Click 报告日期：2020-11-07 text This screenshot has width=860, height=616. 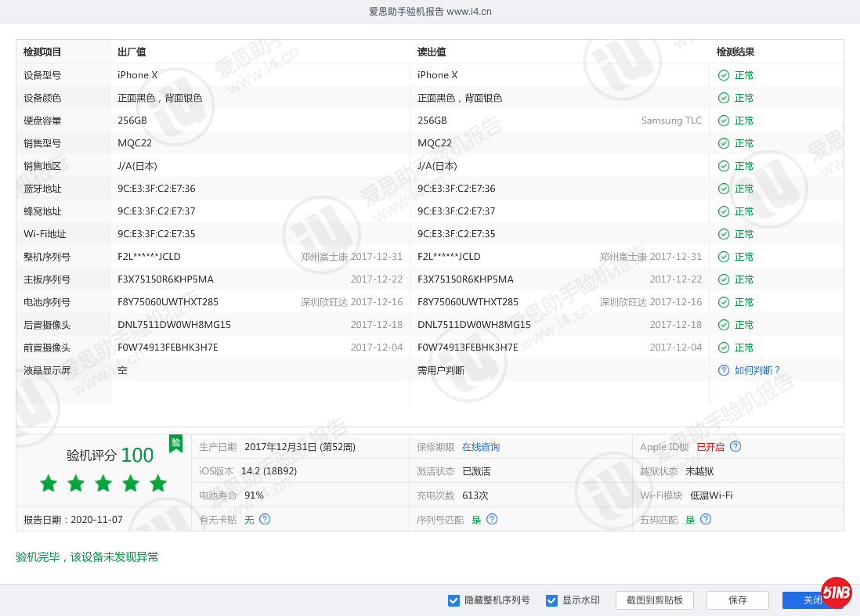73,520
